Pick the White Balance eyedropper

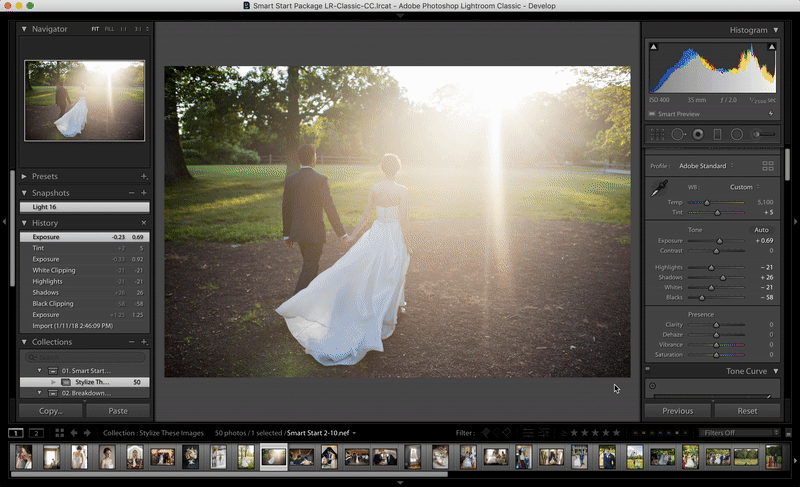pyautogui.click(x=659, y=188)
